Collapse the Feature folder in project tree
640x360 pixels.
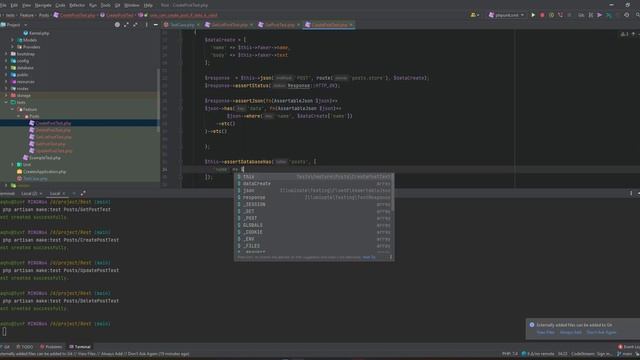pos(13,109)
